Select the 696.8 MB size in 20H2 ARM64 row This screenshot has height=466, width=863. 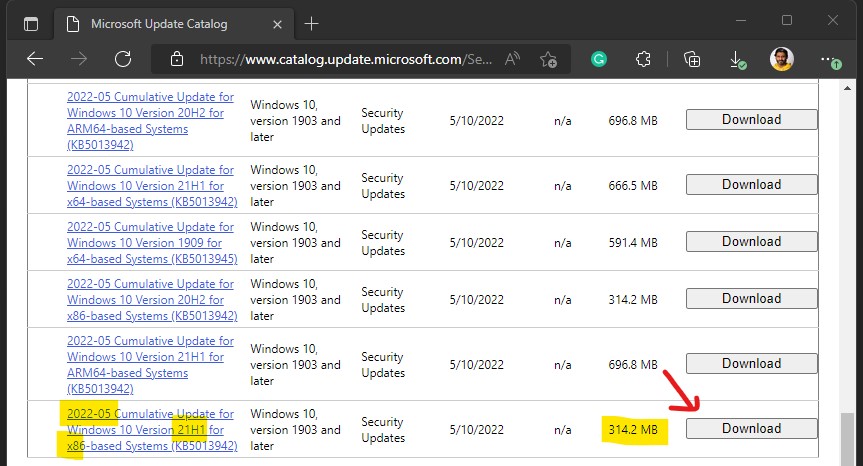pyautogui.click(x=633, y=120)
